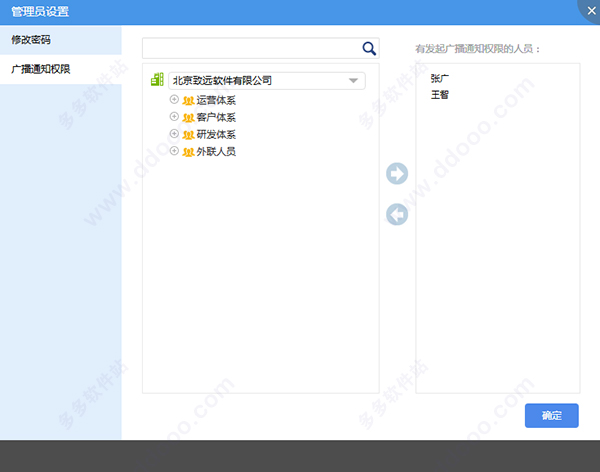The width and height of the screenshot is (600, 472).
Task: Expand the 客户体系 tree node
Action: pos(174,116)
